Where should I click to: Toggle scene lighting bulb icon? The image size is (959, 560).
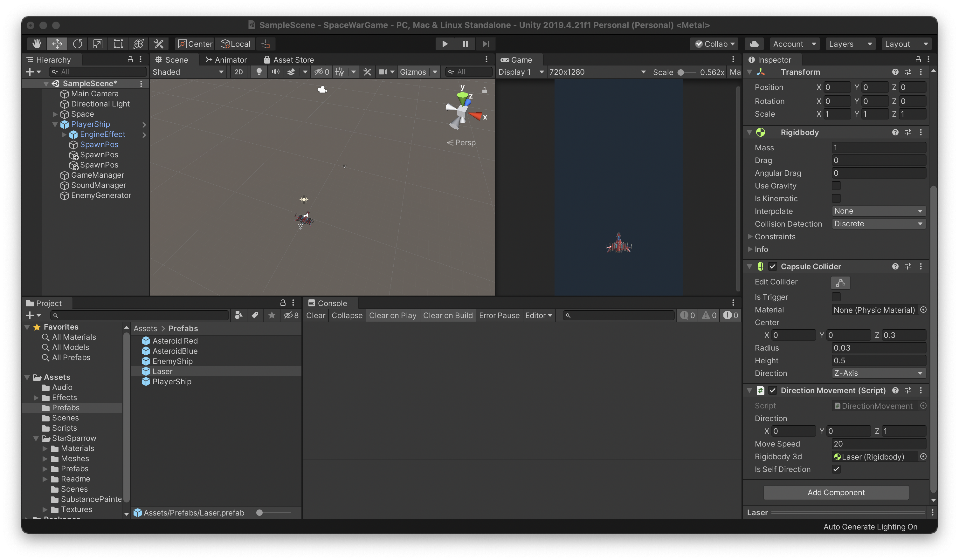click(259, 72)
